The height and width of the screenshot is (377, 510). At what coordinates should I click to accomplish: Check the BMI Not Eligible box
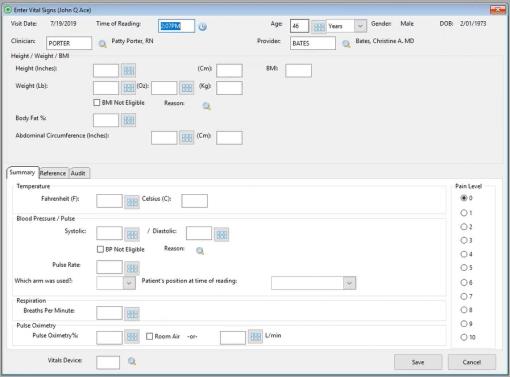(97, 103)
